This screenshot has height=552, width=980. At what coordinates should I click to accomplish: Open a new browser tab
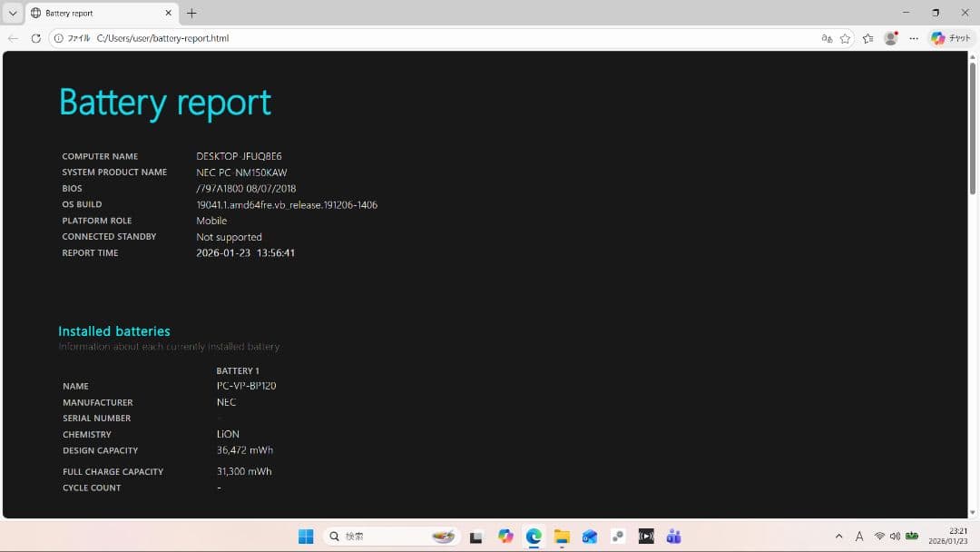tap(191, 13)
